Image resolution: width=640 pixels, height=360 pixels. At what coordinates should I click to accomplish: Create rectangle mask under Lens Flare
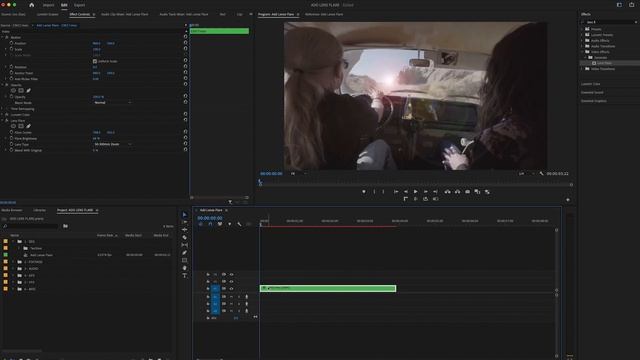21,126
